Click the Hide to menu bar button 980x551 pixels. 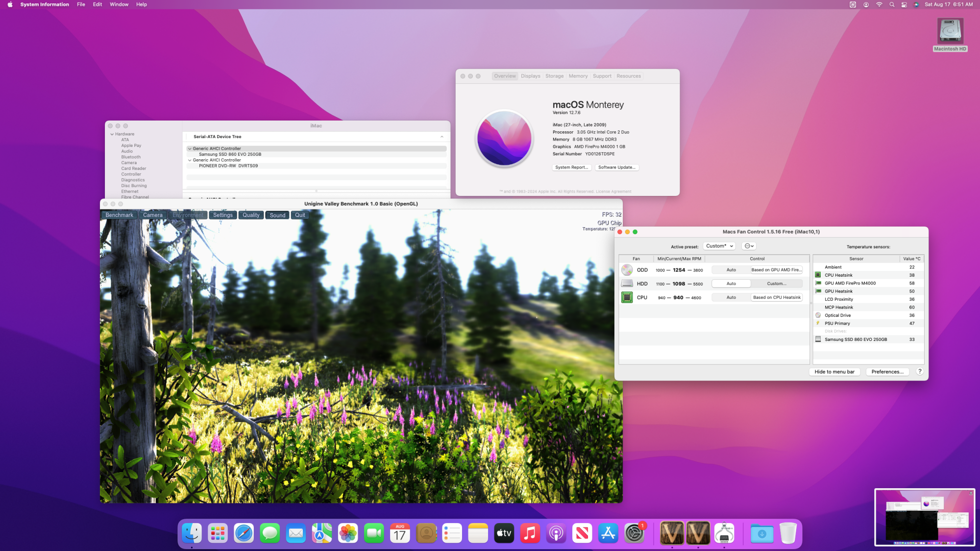(834, 372)
